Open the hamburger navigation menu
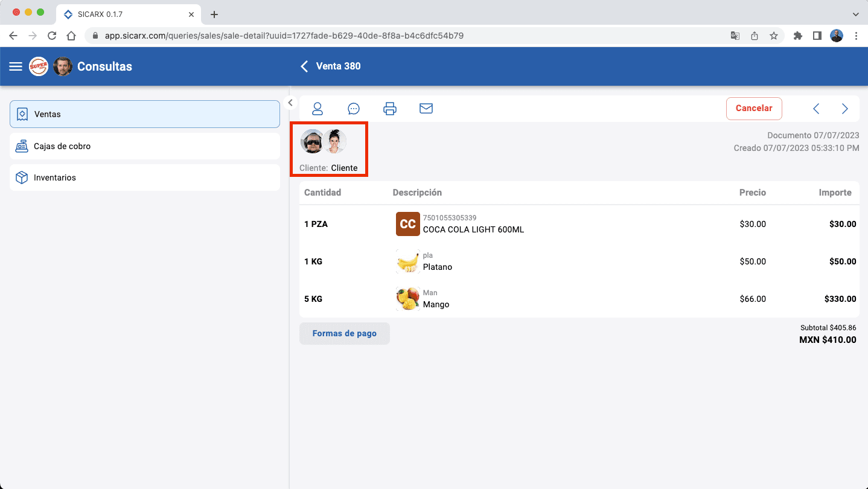 pyautogui.click(x=16, y=66)
